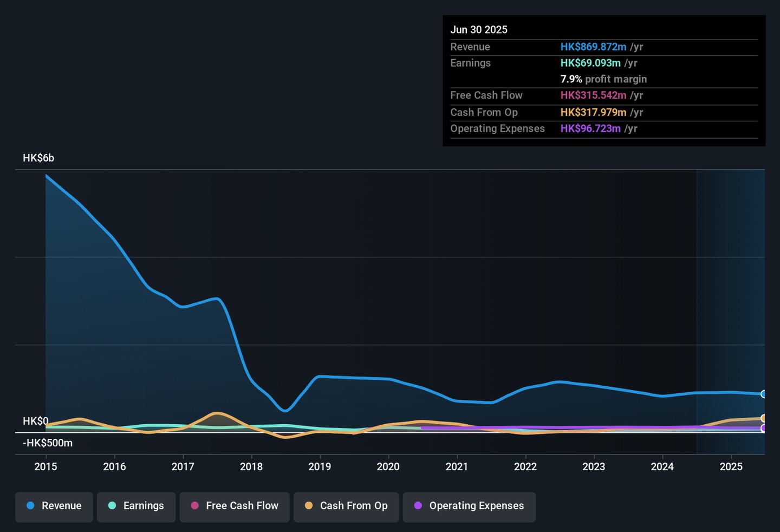Image resolution: width=780 pixels, height=532 pixels.
Task: Click the Jun 30 2025 tooltip date header
Action: pyautogui.click(x=479, y=30)
